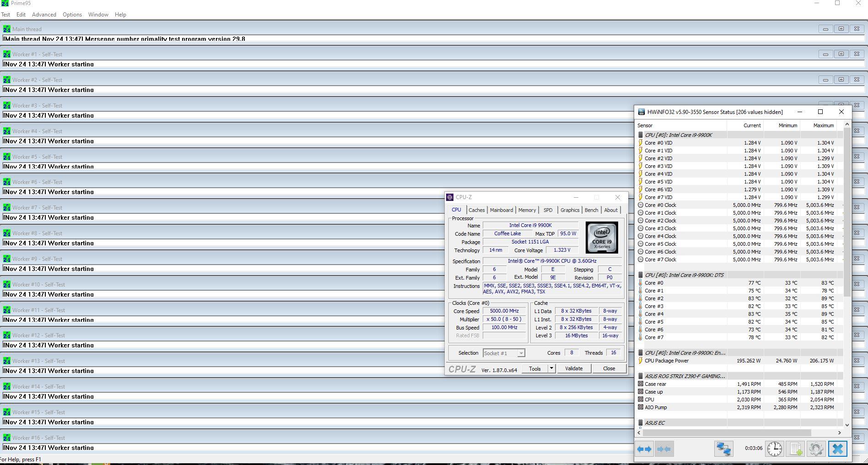
Task: Open HWiNFO sensor settings gear icon
Action: [816, 449]
